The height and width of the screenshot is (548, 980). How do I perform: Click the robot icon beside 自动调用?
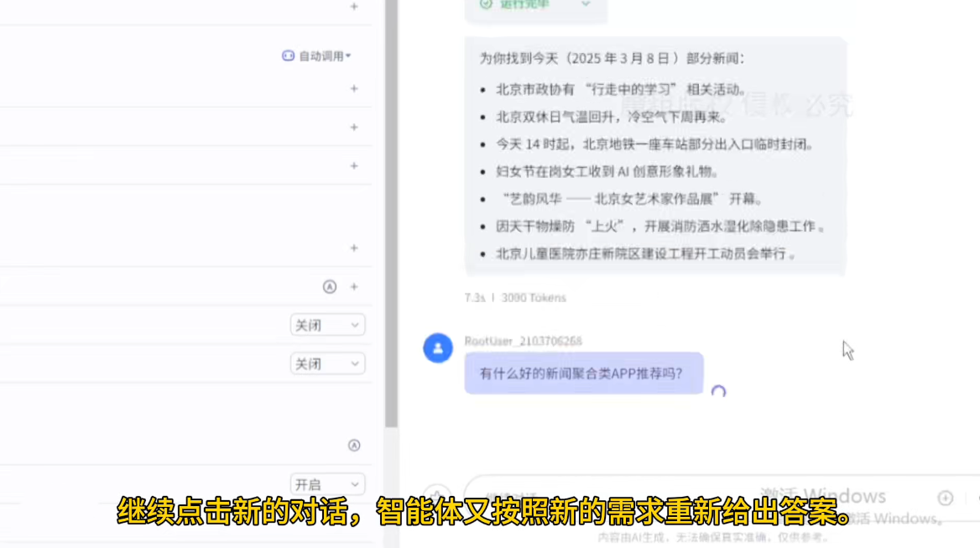click(288, 56)
